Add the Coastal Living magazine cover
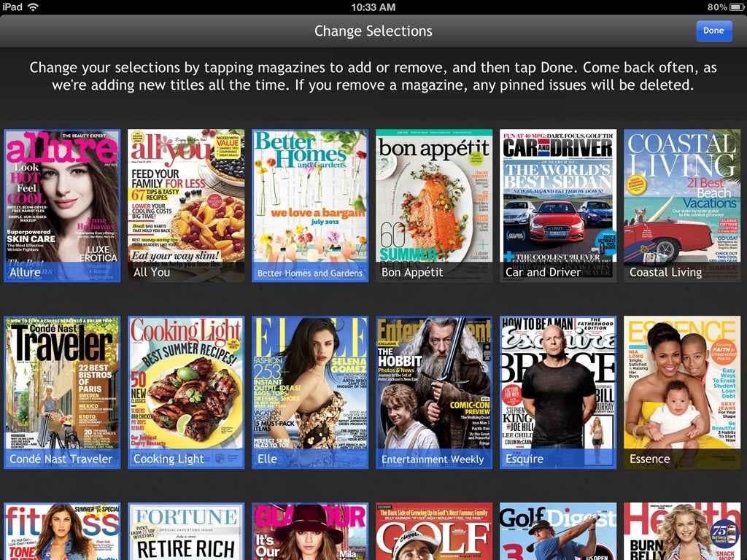This screenshot has width=747, height=560. point(682,206)
